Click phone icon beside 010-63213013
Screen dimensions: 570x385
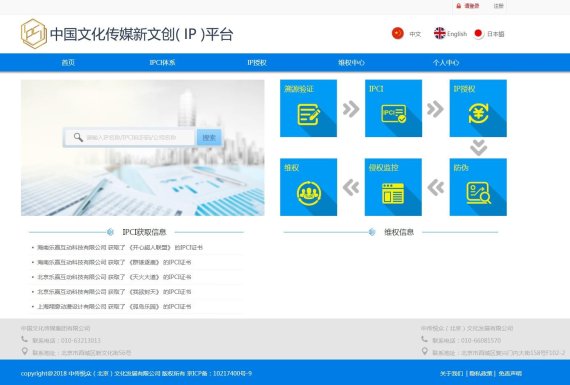click(24, 340)
